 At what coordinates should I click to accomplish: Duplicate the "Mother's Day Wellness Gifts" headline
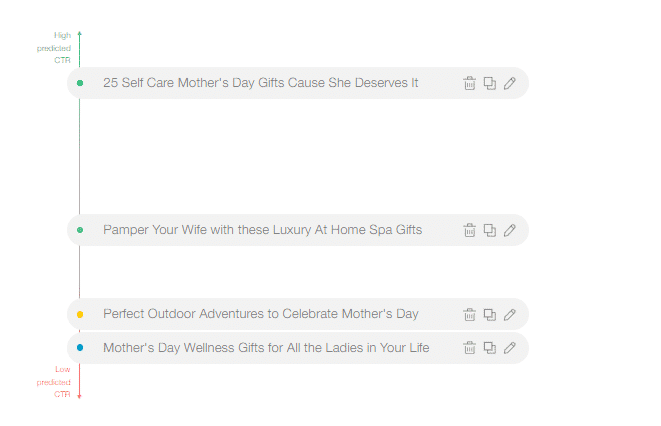pos(489,348)
